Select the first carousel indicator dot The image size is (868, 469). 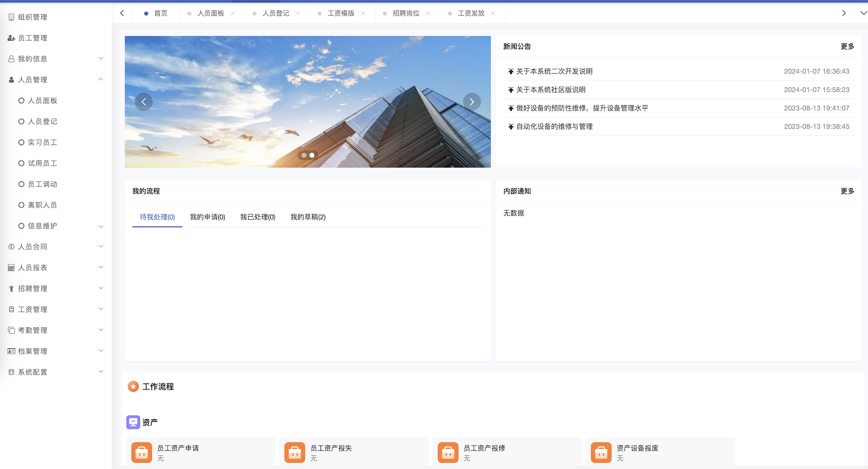click(304, 155)
